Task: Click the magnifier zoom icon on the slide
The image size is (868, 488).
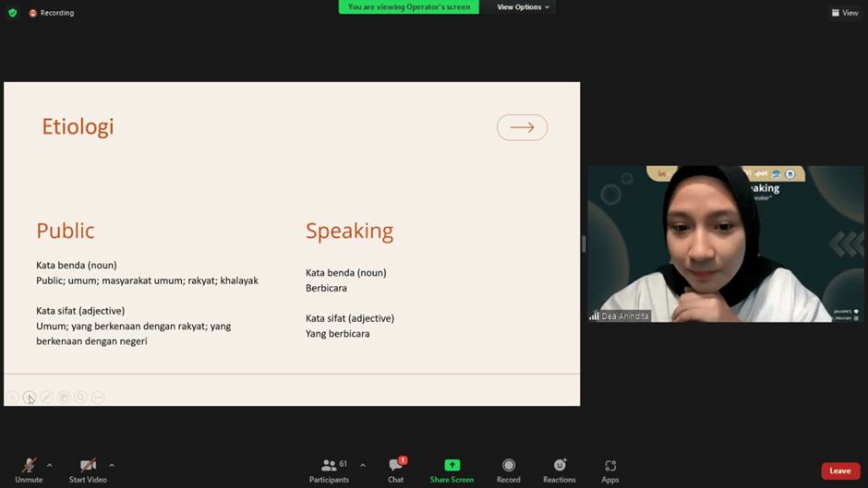Action: [x=80, y=398]
